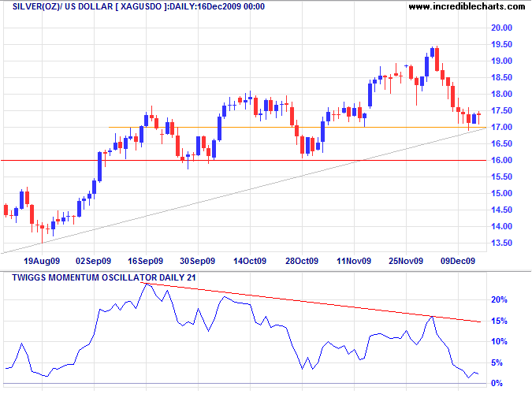Select the 19.50 price axis label
This screenshot has width=532, height=394.
point(501,44)
